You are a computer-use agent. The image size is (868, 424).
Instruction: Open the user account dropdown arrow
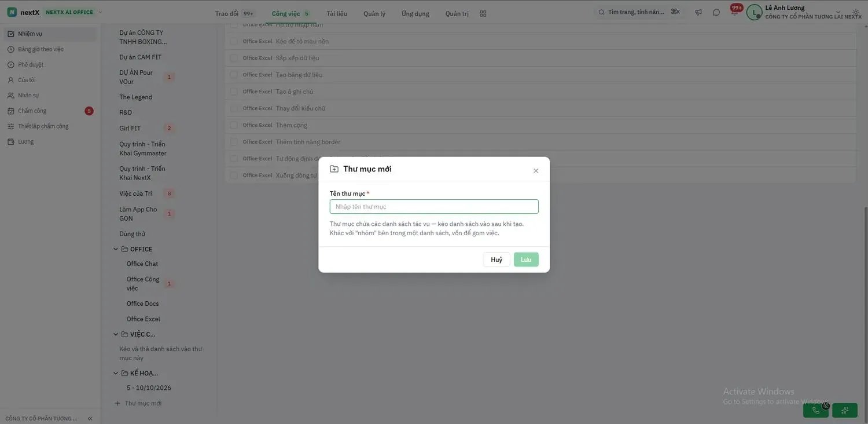point(839,13)
